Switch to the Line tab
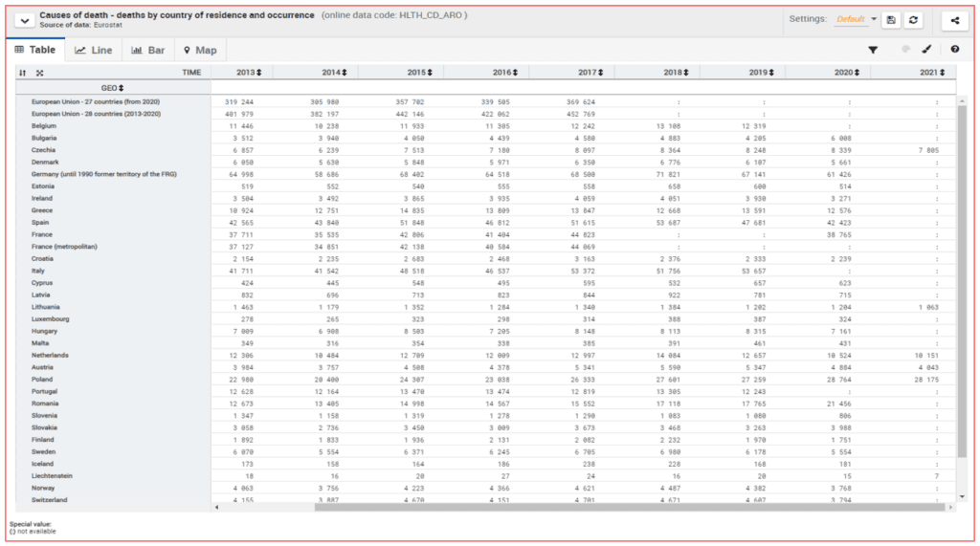 (x=94, y=50)
